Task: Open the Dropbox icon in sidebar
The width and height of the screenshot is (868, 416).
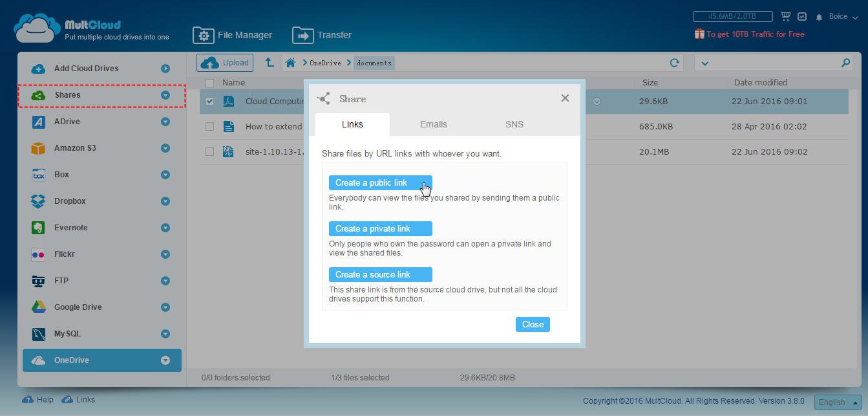Action: click(x=38, y=201)
